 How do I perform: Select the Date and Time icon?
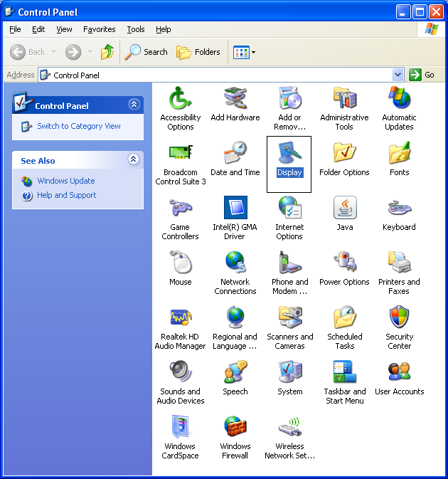point(235,152)
